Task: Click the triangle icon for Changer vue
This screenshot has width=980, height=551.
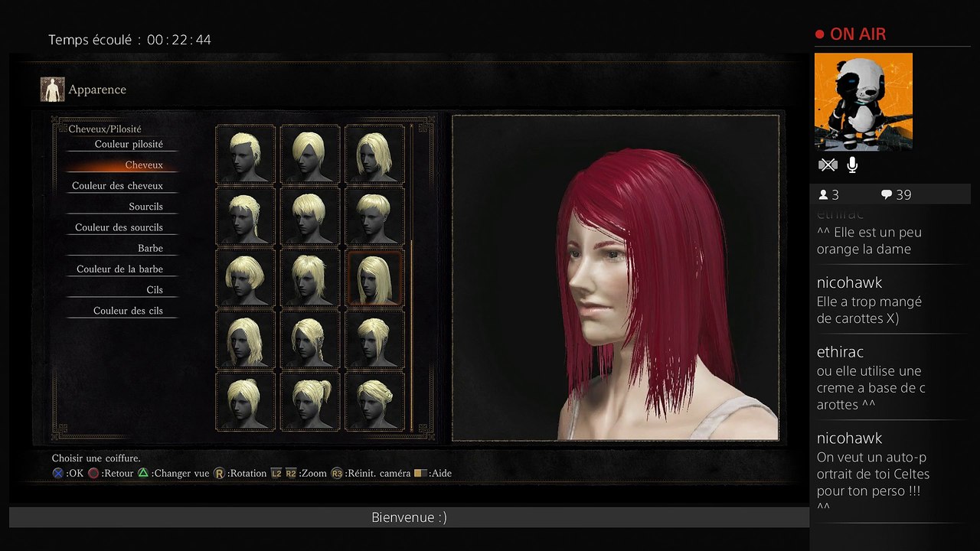Action: click(x=143, y=473)
